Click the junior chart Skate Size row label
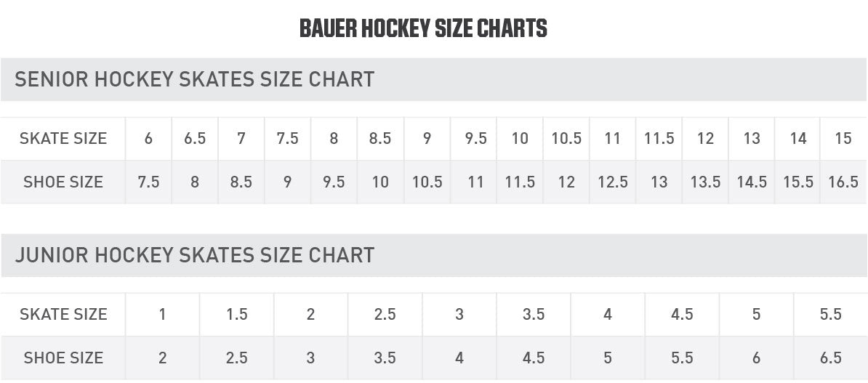The height and width of the screenshot is (383, 868). point(63,314)
